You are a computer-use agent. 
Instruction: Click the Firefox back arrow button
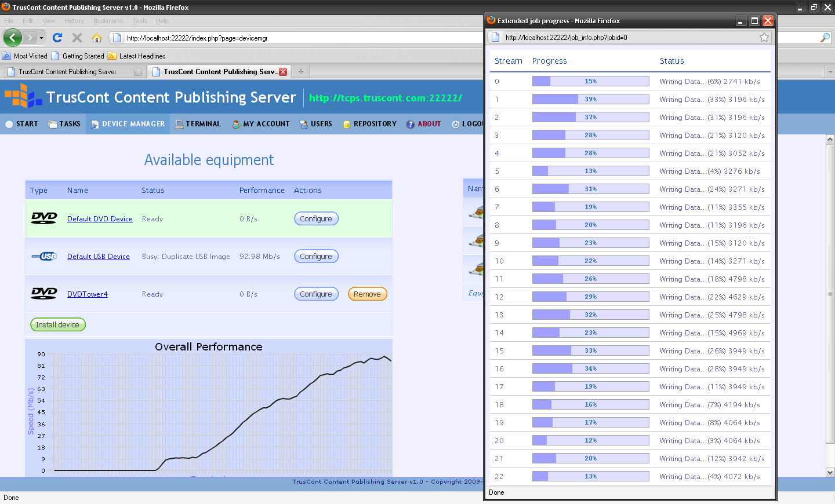click(x=13, y=38)
